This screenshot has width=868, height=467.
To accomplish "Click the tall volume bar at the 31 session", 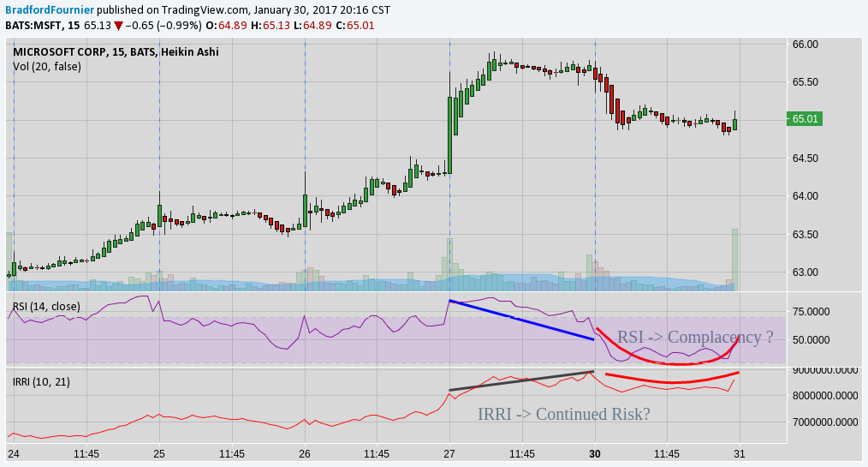I will [x=734, y=260].
